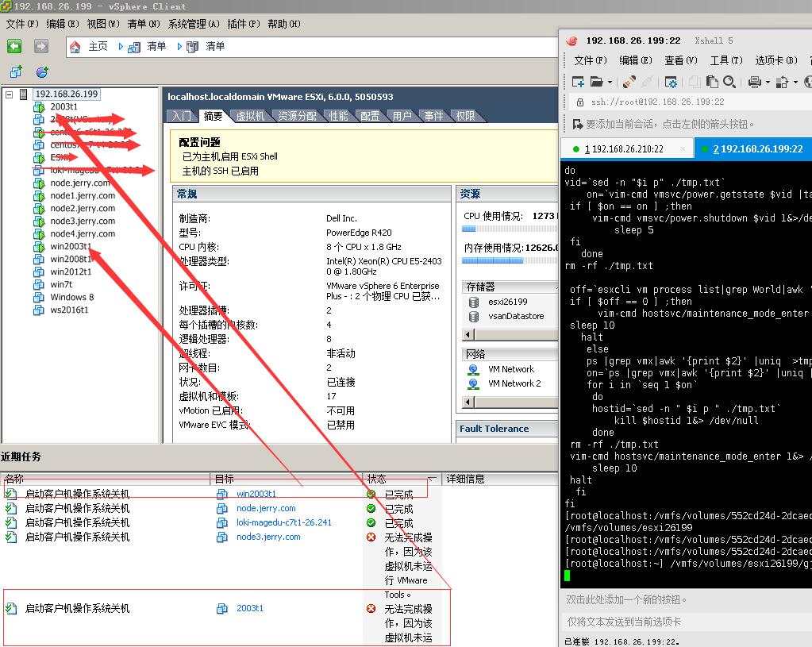Switch to the 权限 tab

point(465,116)
